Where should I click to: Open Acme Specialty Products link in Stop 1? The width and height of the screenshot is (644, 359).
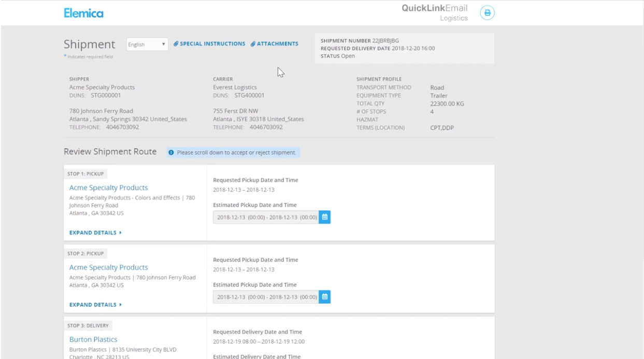pos(109,188)
